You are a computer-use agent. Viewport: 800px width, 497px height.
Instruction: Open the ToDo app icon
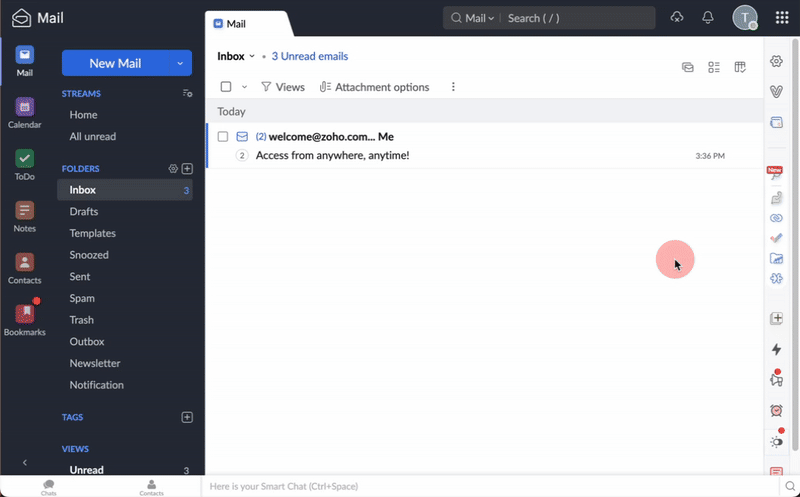(24, 160)
